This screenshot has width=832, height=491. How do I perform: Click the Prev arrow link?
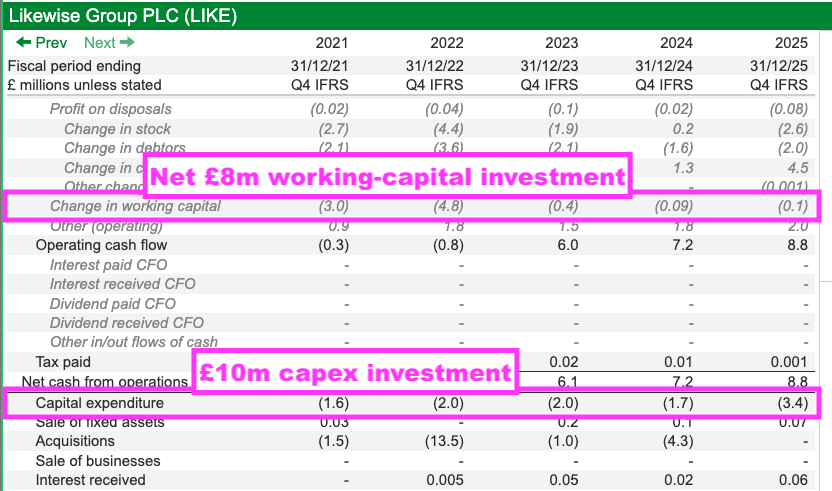41,42
